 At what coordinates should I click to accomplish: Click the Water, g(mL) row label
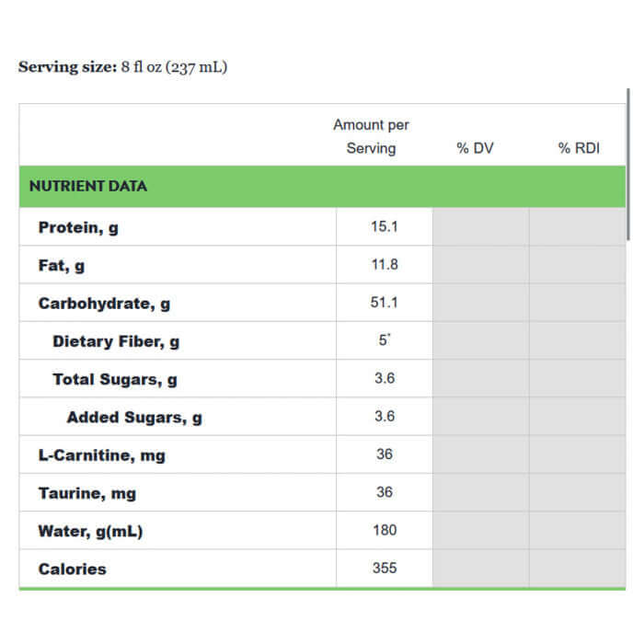[90, 531]
